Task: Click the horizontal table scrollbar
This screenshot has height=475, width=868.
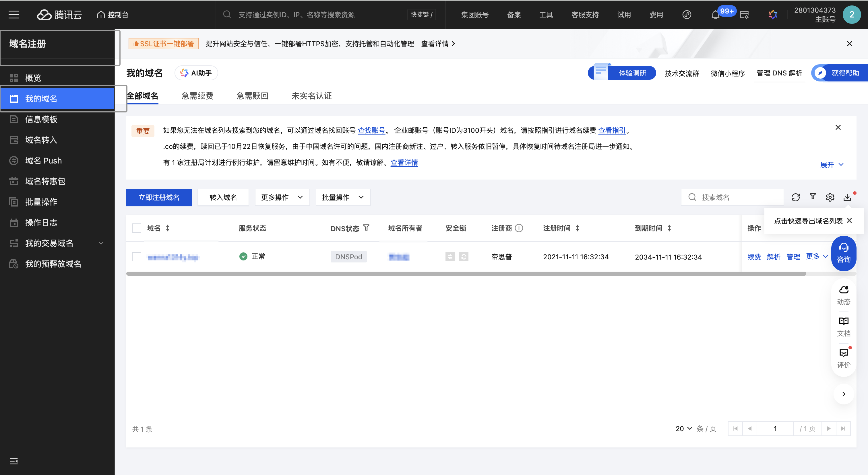Action: click(466, 274)
